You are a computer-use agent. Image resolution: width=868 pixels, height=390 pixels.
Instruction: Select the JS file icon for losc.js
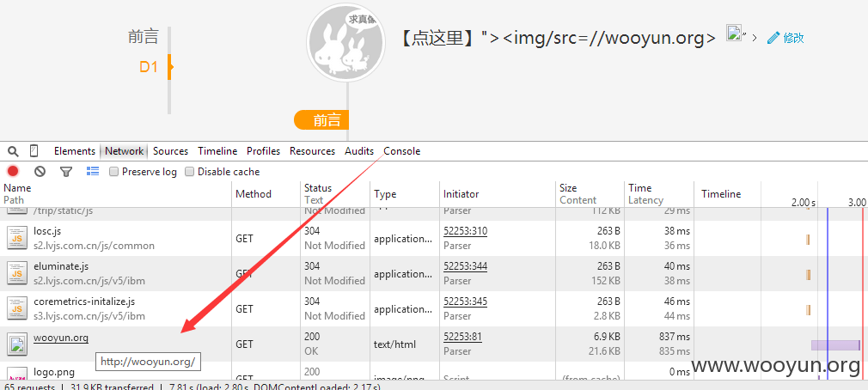click(x=16, y=239)
